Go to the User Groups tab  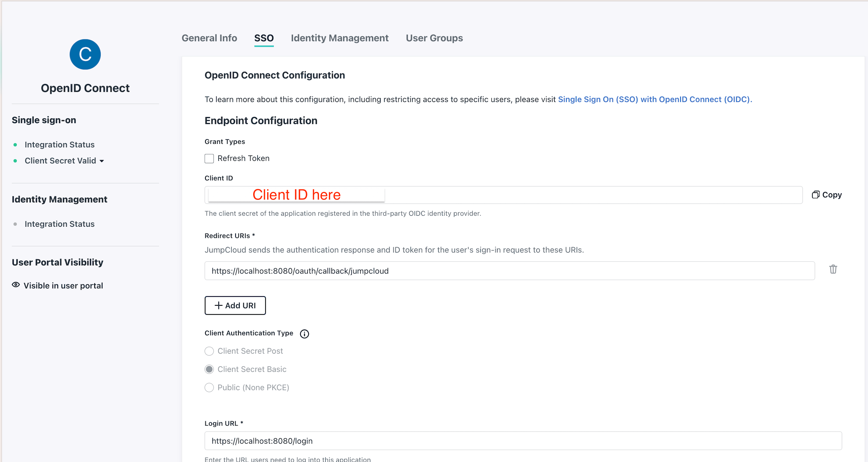point(434,38)
